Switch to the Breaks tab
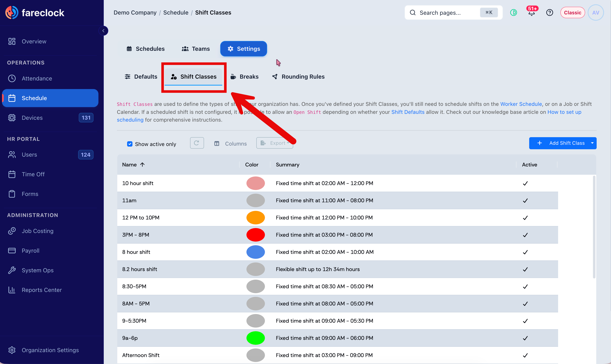This screenshot has height=364, width=611. click(244, 77)
